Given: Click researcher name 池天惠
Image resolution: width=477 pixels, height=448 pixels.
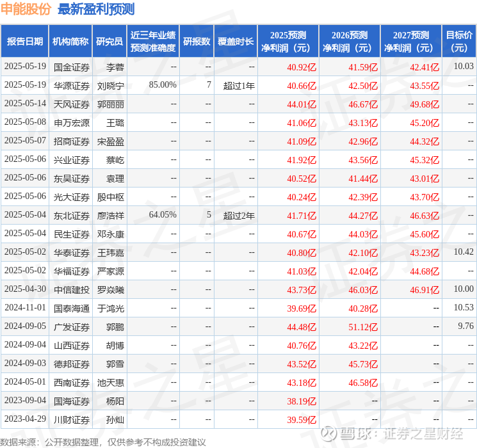Looking at the screenshot, I should pos(110,383).
